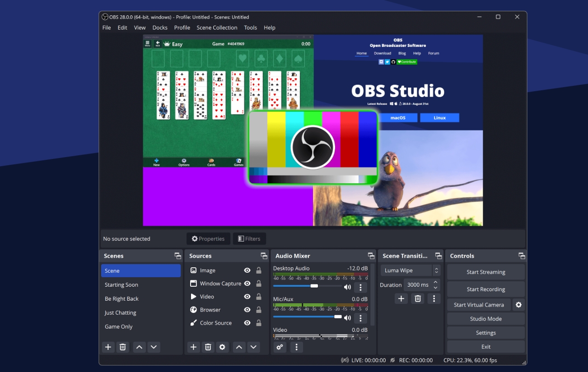Move source up in Sources dock
Viewport: 588px width, 372px height.
tap(239, 347)
